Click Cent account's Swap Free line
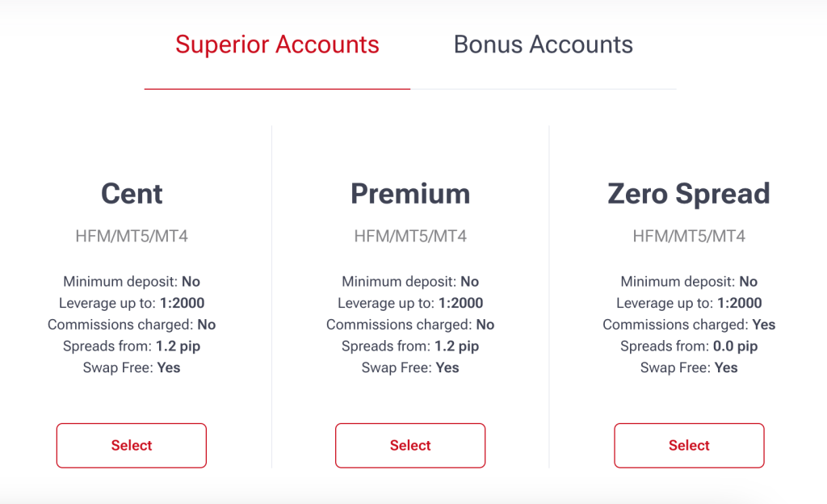The width and height of the screenshot is (827, 504). [132, 367]
